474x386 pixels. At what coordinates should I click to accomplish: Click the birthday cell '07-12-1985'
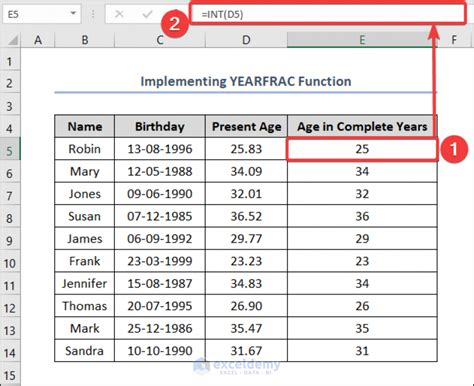coord(160,216)
